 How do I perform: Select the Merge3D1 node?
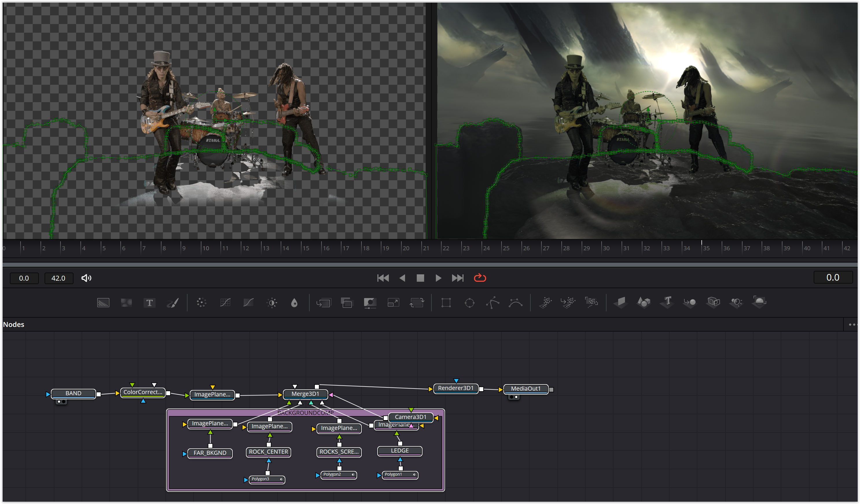(x=306, y=394)
